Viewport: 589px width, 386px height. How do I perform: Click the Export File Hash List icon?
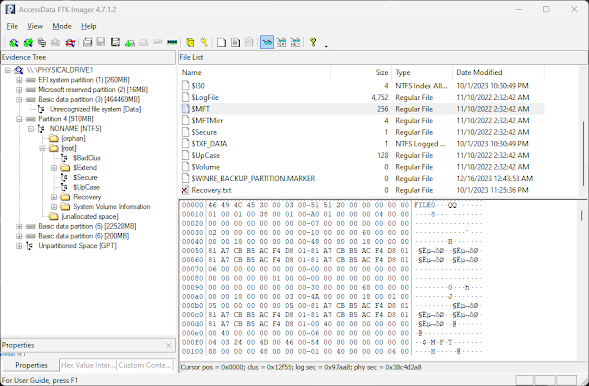tap(236, 42)
